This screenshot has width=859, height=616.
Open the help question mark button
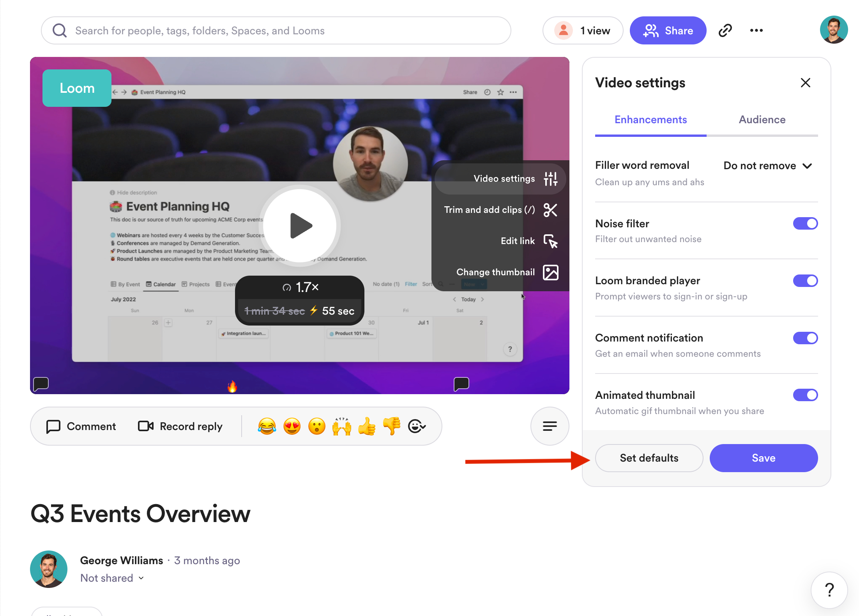[x=829, y=590]
